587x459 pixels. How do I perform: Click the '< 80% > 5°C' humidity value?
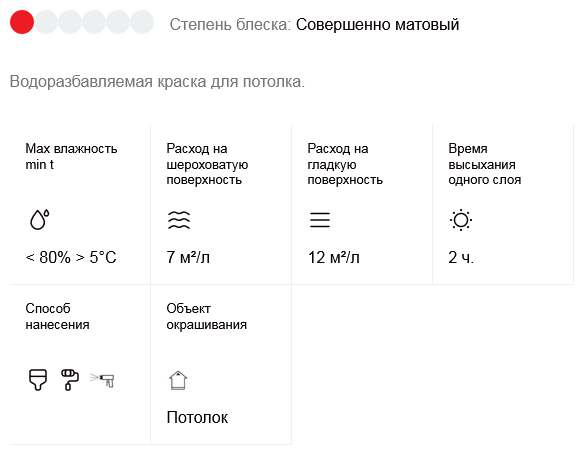pyautogui.click(x=71, y=258)
